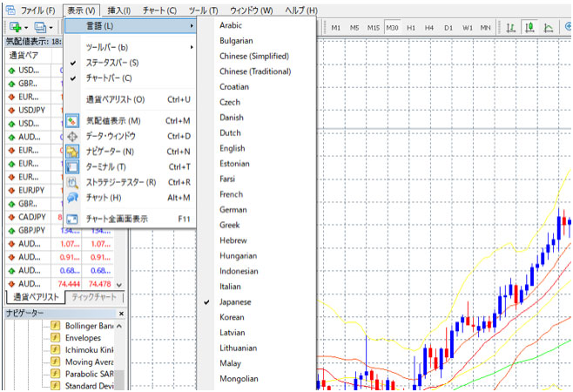The height and width of the screenshot is (392, 573).
Task: Toggle the ステータスバー (S) checked option
Action: pos(131,63)
